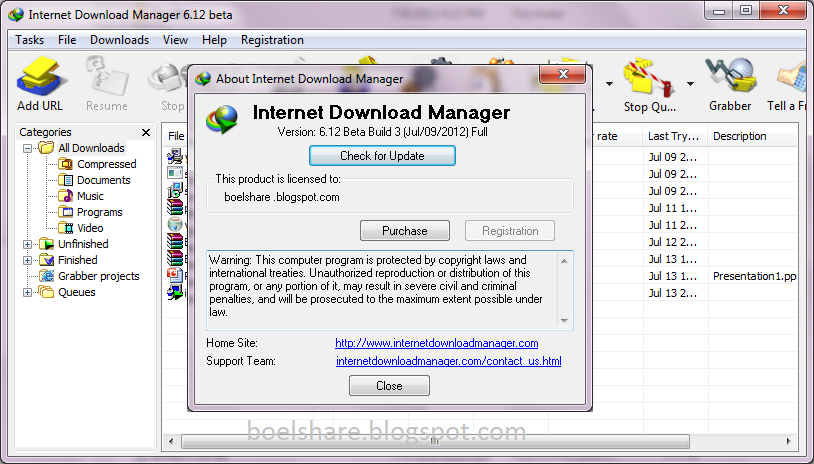The width and height of the screenshot is (814, 464).
Task: Click the Check for Update button
Action: pos(383,156)
